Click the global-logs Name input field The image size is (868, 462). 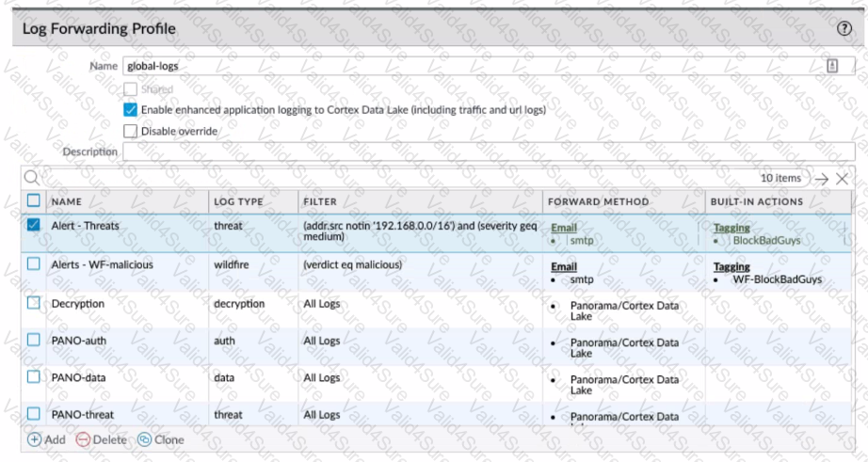tap(489, 66)
